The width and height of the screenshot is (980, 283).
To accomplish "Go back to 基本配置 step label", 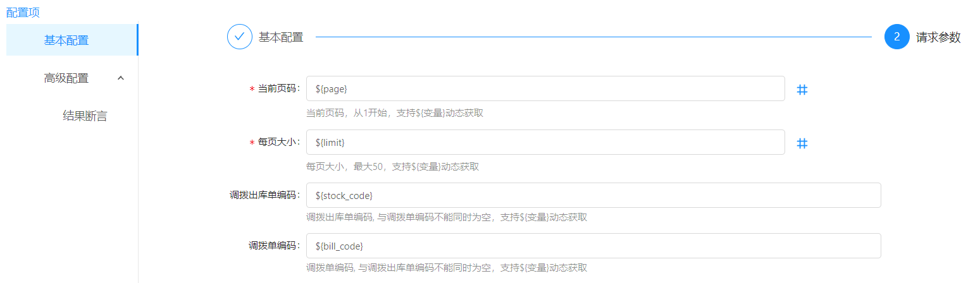I will 281,37.
